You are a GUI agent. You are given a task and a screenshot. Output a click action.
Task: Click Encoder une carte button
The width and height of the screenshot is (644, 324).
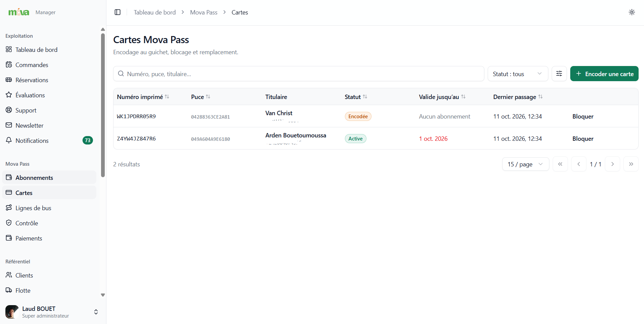tap(604, 74)
